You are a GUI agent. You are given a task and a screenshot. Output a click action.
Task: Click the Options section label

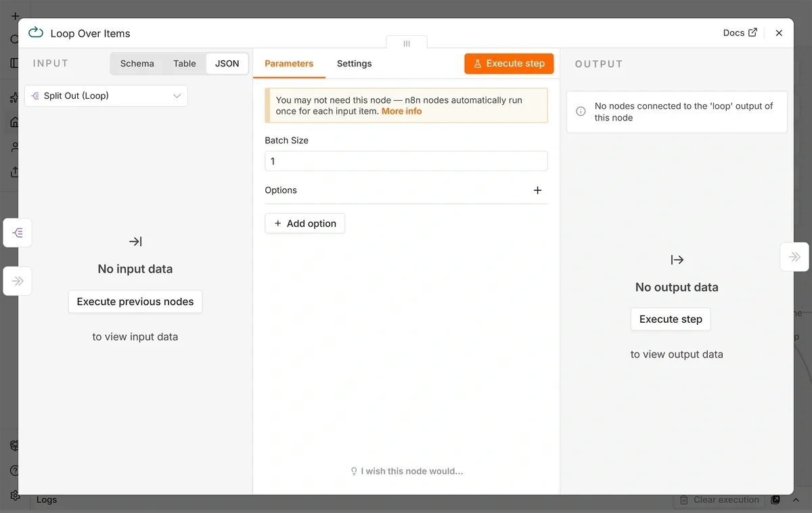pos(281,190)
